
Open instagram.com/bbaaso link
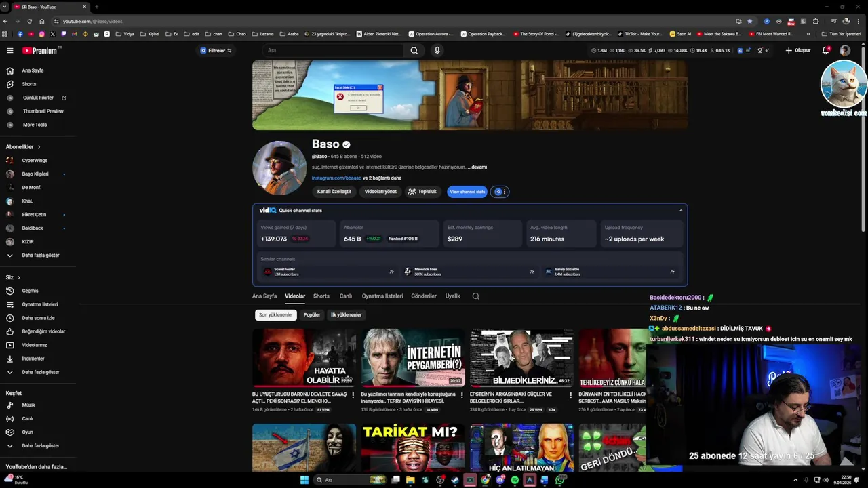click(x=336, y=178)
